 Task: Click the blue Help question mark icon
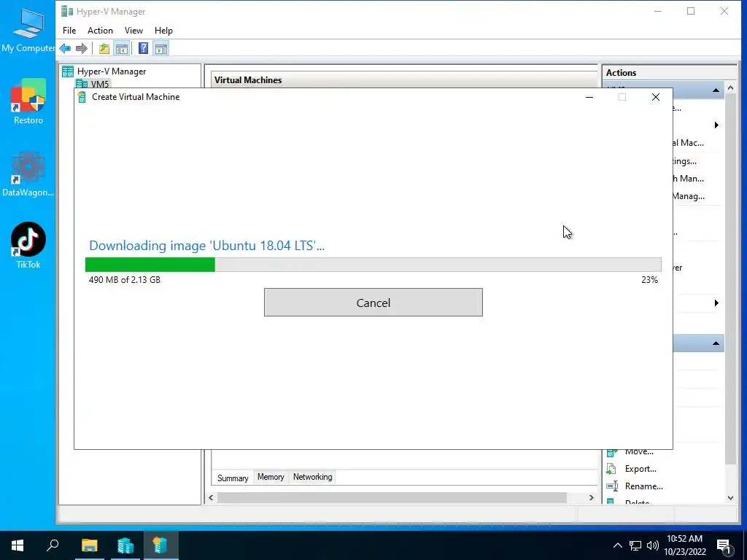tap(143, 49)
